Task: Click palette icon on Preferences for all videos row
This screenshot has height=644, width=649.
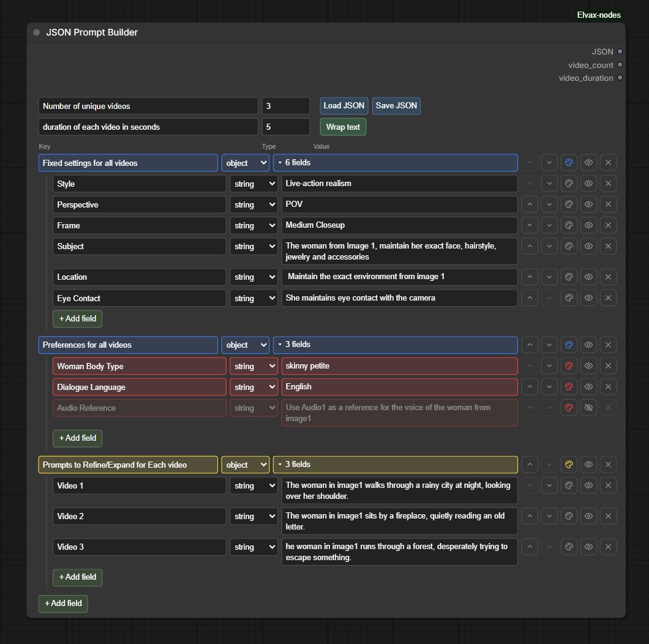Action: [x=569, y=345]
